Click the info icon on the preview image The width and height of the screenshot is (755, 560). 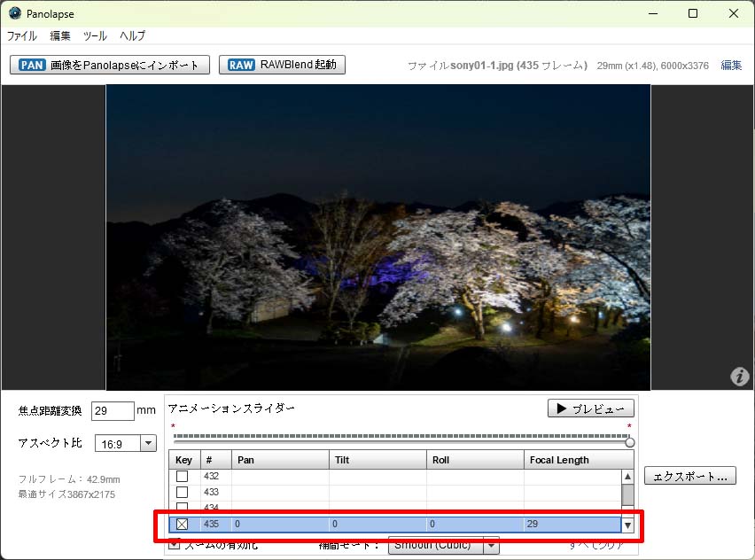(739, 377)
